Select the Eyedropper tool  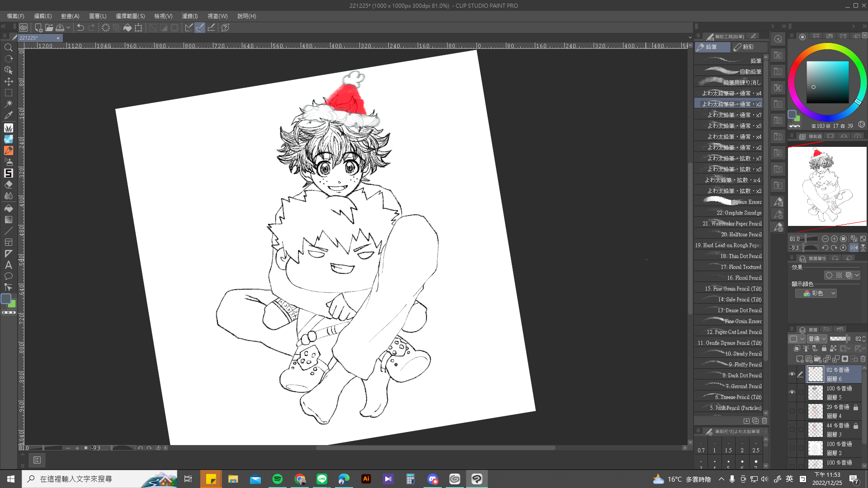8,116
